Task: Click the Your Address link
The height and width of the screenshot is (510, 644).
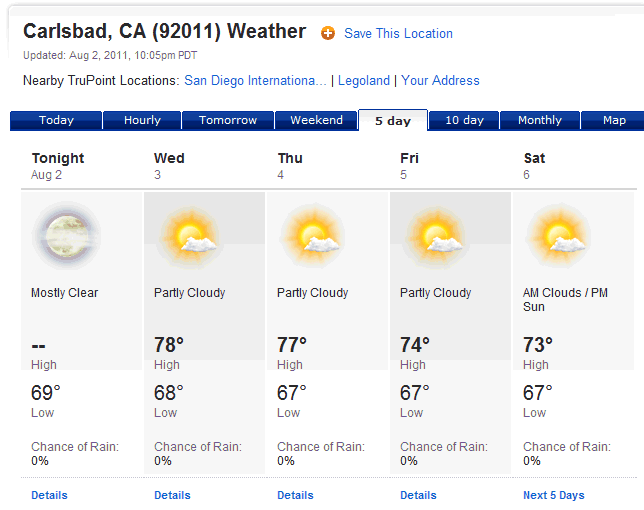Action: 440,80
